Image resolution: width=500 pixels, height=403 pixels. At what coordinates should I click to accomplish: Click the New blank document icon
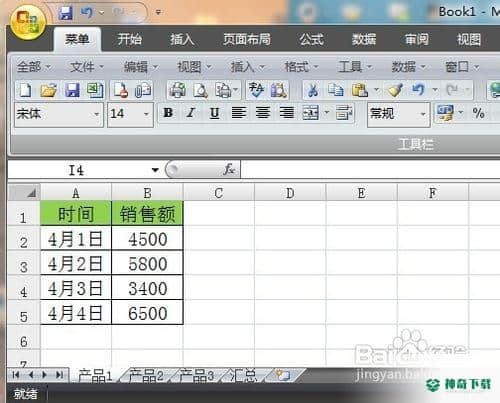pyautogui.click(x=26, y=90)
